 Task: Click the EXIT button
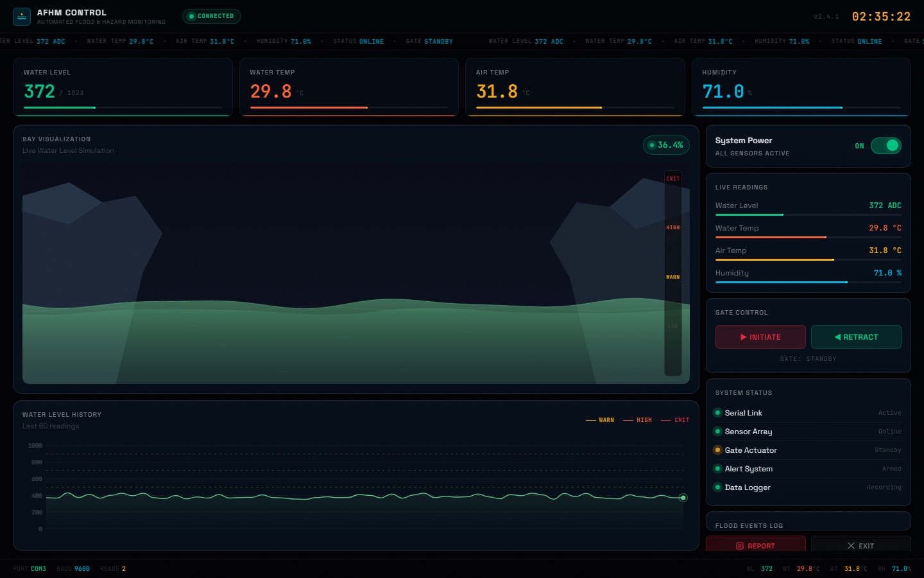[x=861, y=545]
